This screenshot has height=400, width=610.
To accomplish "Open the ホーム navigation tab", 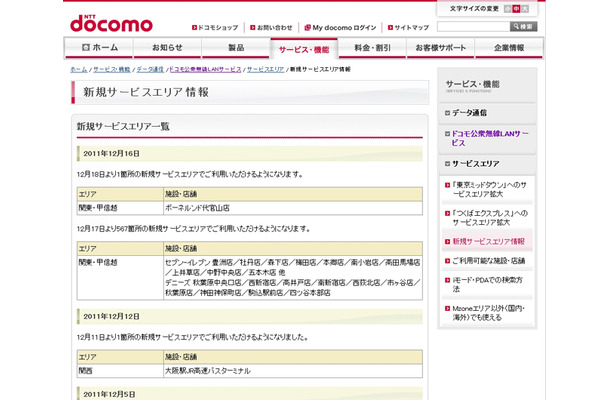I will (100, 48).
